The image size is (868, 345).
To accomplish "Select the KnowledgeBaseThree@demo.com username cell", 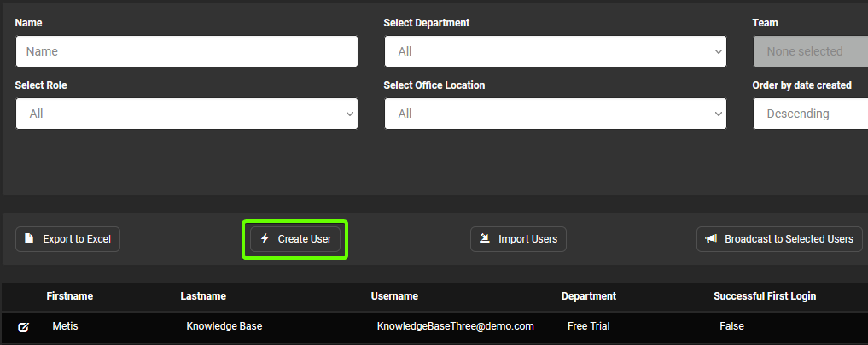I will (456, 326).
